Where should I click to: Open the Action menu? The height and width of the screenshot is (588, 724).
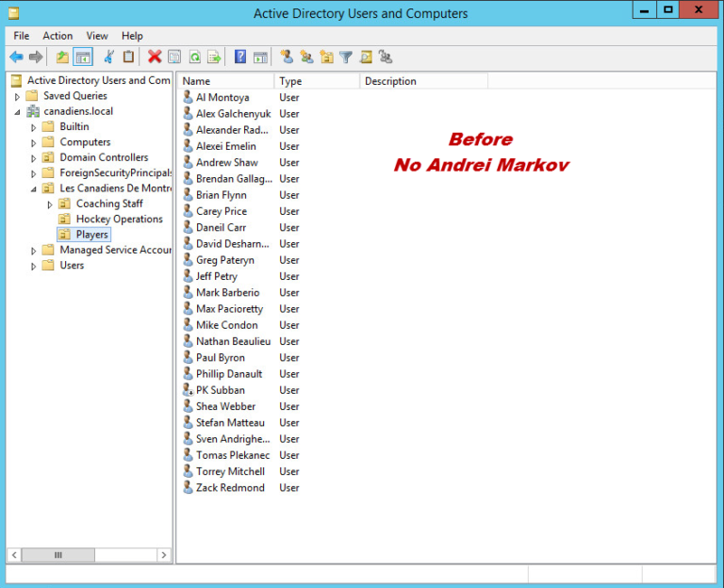pos(58,36)
